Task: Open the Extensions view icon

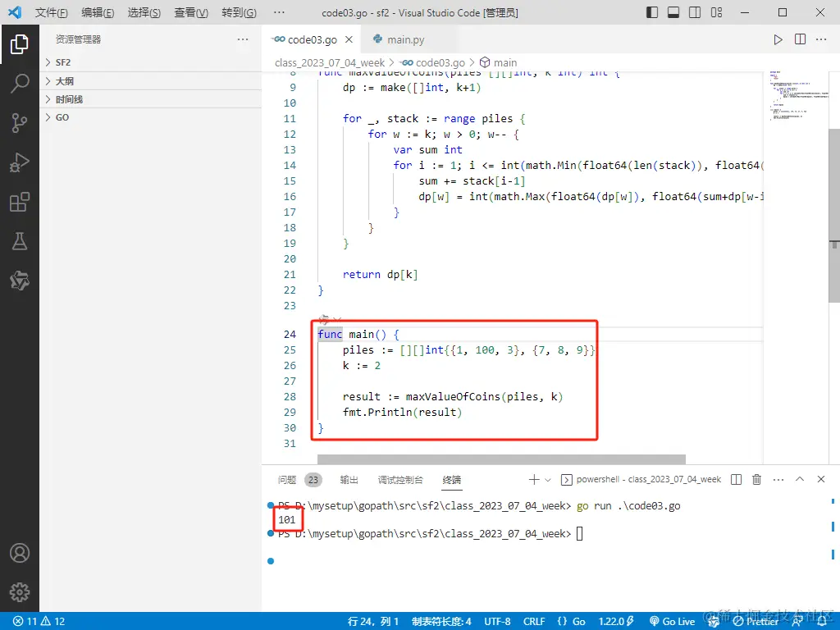Action: coord(20,202)
